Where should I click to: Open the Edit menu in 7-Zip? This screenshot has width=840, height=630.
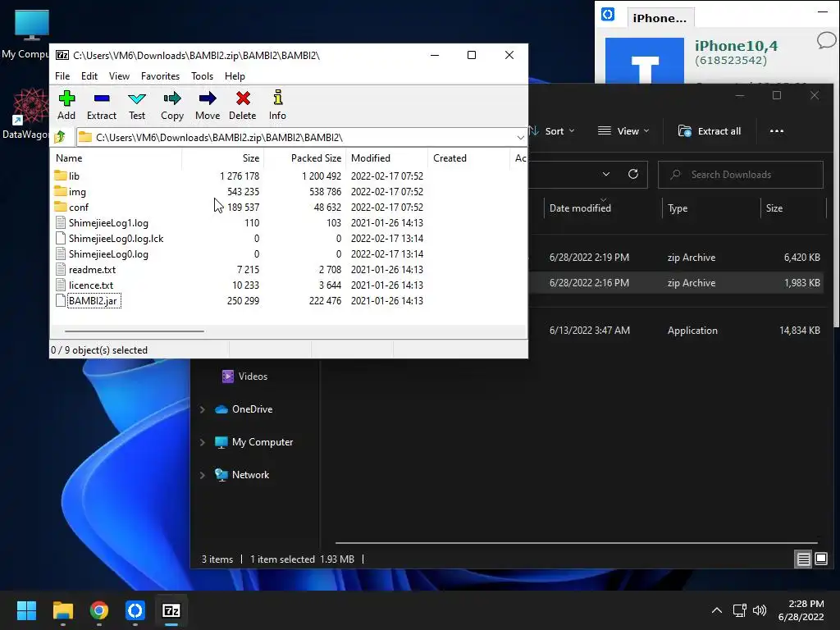click(89, 76)
